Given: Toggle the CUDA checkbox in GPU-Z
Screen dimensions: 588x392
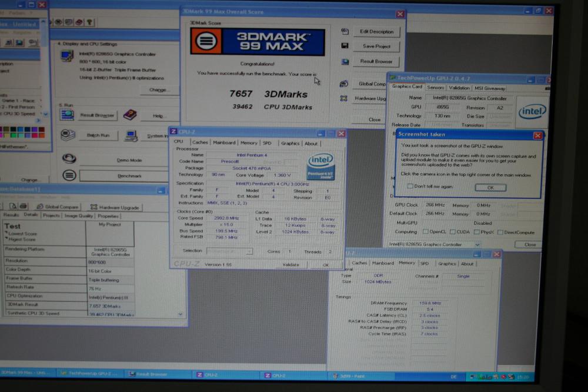Looking at the screenshot, I should tap(453, 232).
